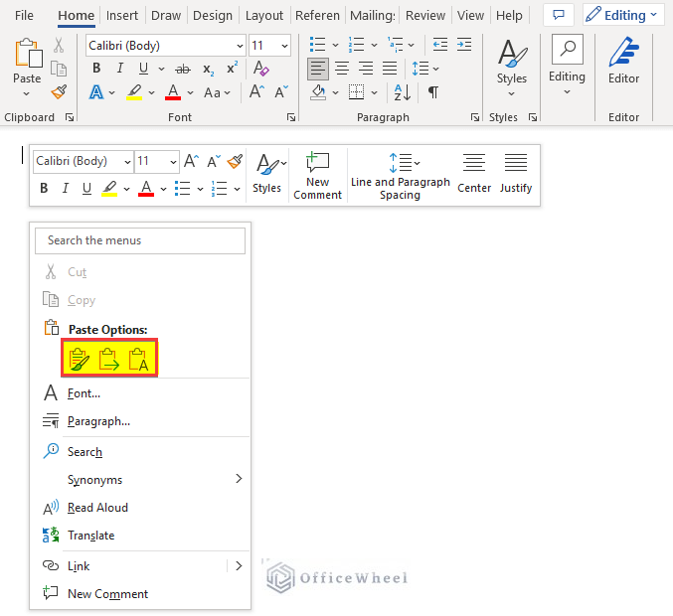
Task: Switch to the Design tab
Action: tap(213, 16)
